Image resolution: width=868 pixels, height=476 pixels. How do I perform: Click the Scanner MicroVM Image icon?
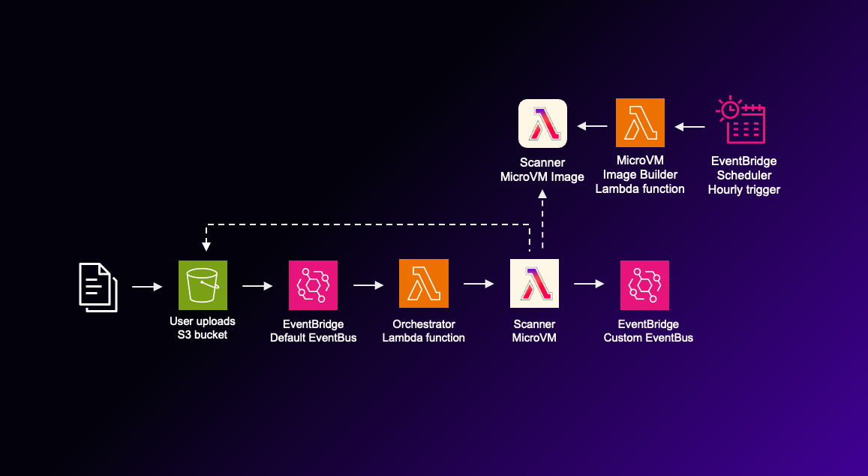(542, 124)
